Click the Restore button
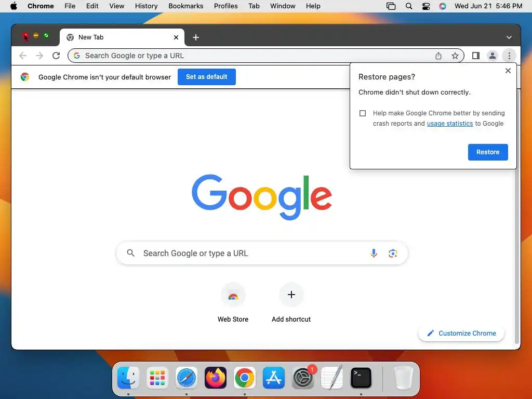 [488, 152]
